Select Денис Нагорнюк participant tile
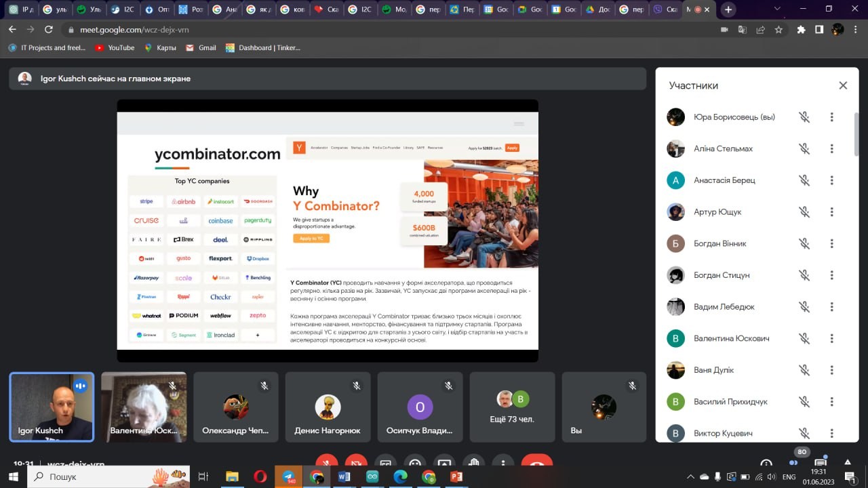This screenshot has height=488, width=868. 328,407
